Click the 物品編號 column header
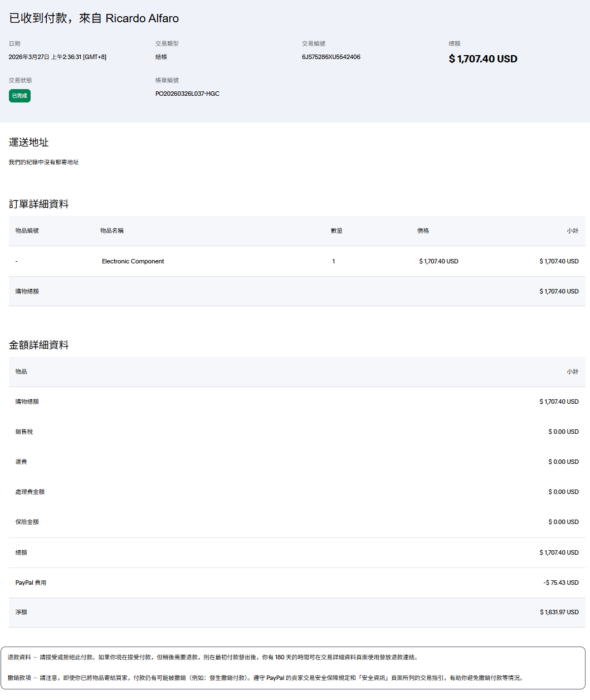 [x=27, y=231]
